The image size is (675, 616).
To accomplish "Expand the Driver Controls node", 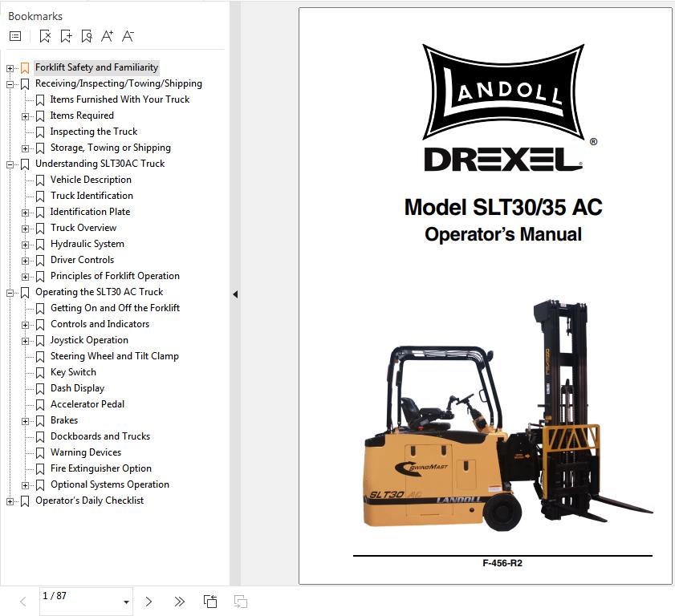I will tap(25, 261).
